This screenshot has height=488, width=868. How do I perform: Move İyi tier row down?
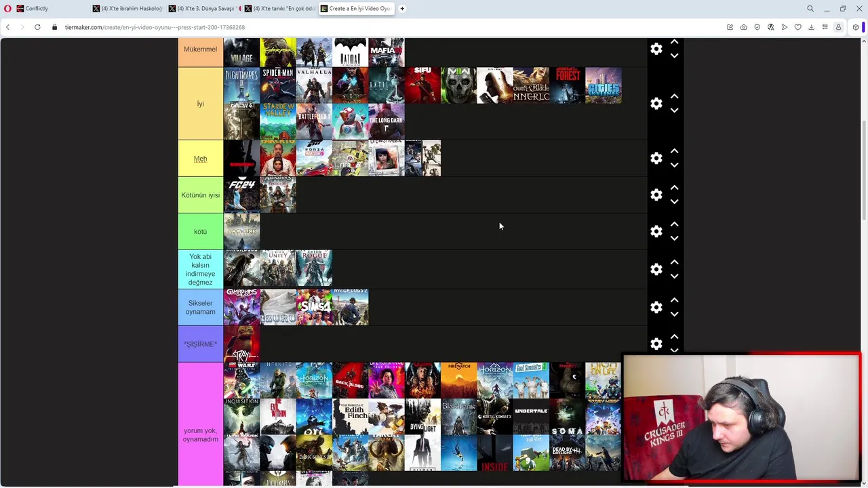(674, 110)
